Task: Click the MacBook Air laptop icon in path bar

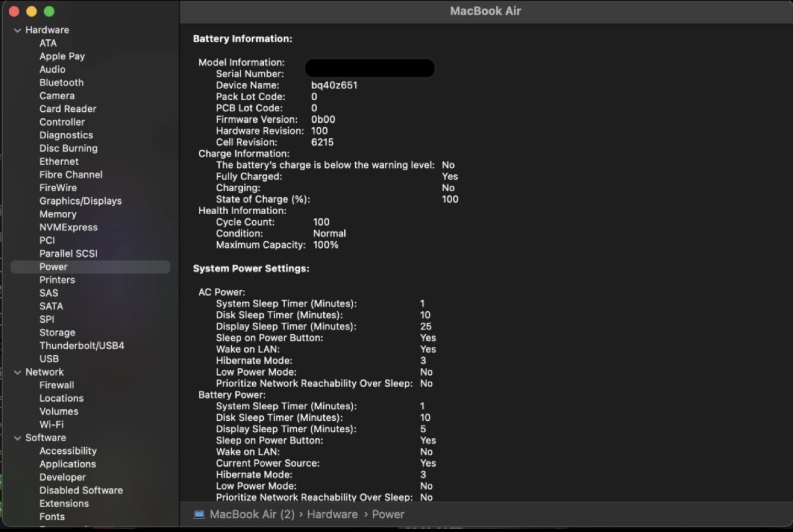Action: tap(199, 514)
